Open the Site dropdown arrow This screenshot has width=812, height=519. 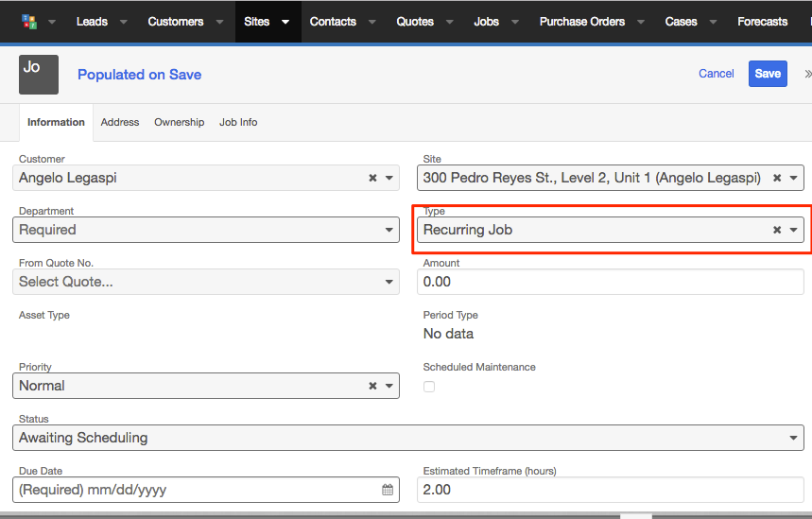pyautogui.click(x=793, y=178)
